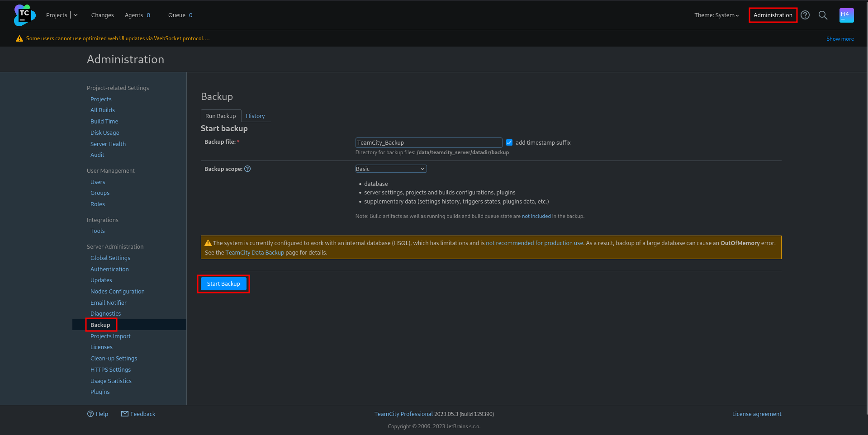Click the Backup scope help icon
The width and height of the screenshot is (868, 435).
247,169
